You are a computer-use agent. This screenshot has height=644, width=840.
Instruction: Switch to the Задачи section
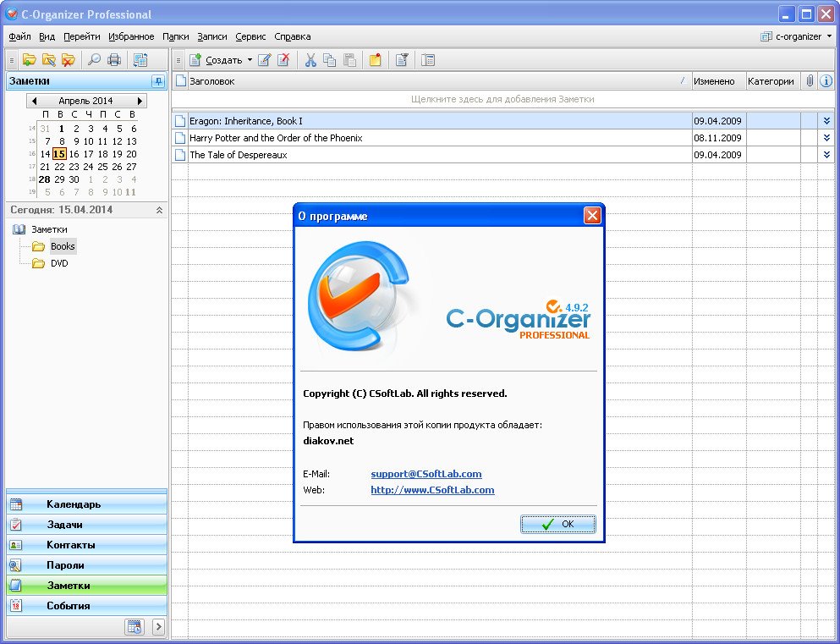(87, 525)
